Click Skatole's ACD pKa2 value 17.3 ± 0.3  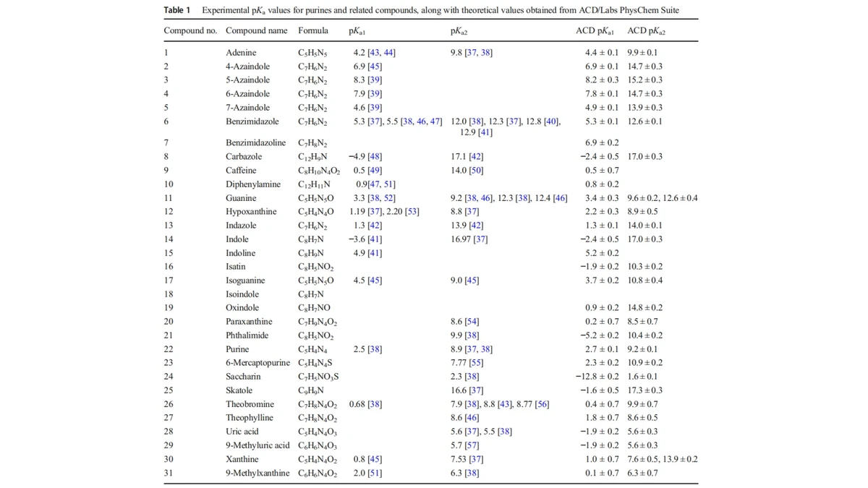(x=645, y=390)
